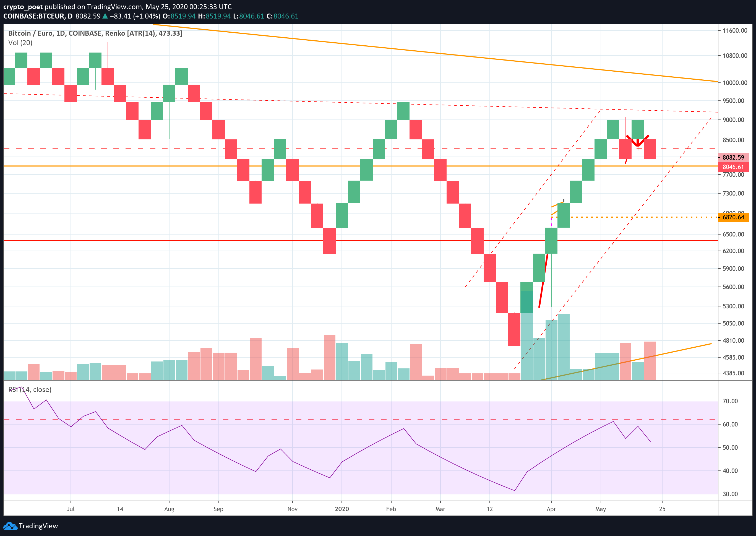
Task: Click the 10000.00 price axis value
Action: 735,82
